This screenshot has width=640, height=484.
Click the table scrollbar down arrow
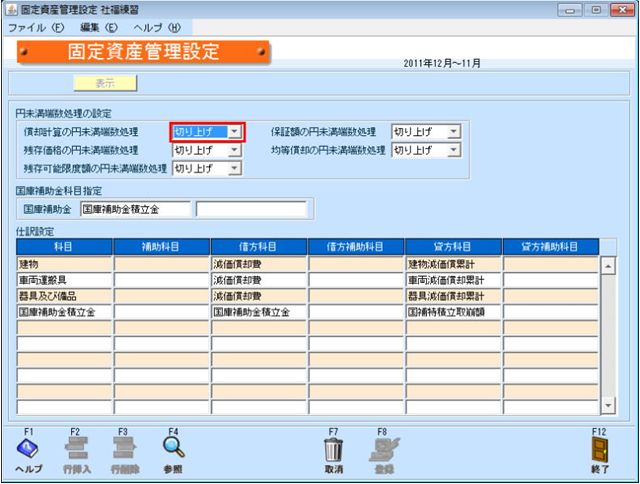tap(608, 406)
